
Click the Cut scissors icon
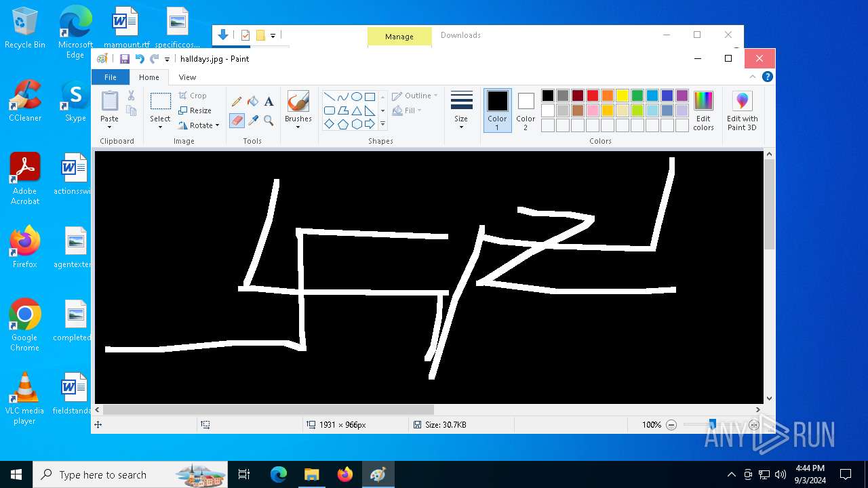point(131,96)
